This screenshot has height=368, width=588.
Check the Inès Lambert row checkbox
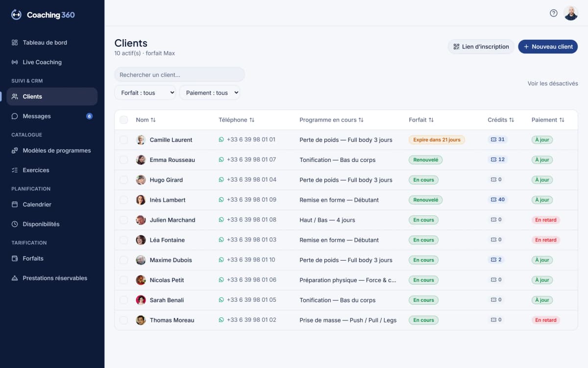coord(123,200)
